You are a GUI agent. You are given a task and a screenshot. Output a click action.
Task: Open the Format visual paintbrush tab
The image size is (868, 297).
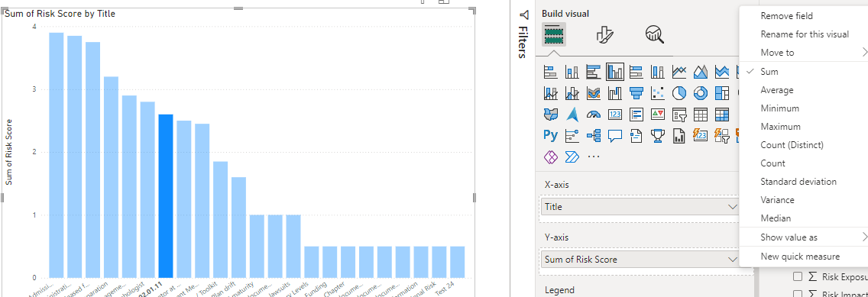pyautogui.click(x=606, y=35)
